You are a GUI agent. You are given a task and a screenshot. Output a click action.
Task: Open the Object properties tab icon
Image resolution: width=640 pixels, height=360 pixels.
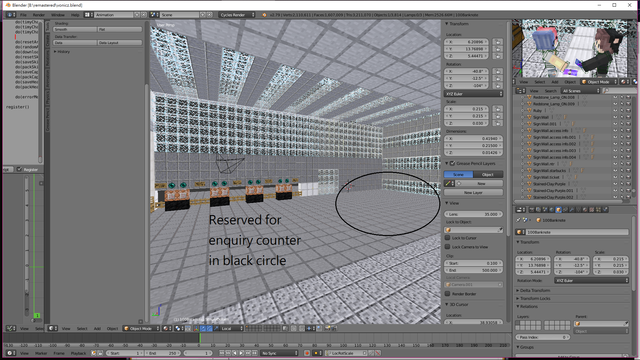pos(558,210)
